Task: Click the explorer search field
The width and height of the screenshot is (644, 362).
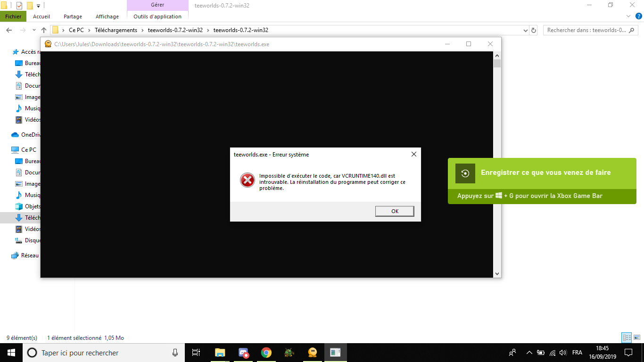Action: (x=587, y=30)
